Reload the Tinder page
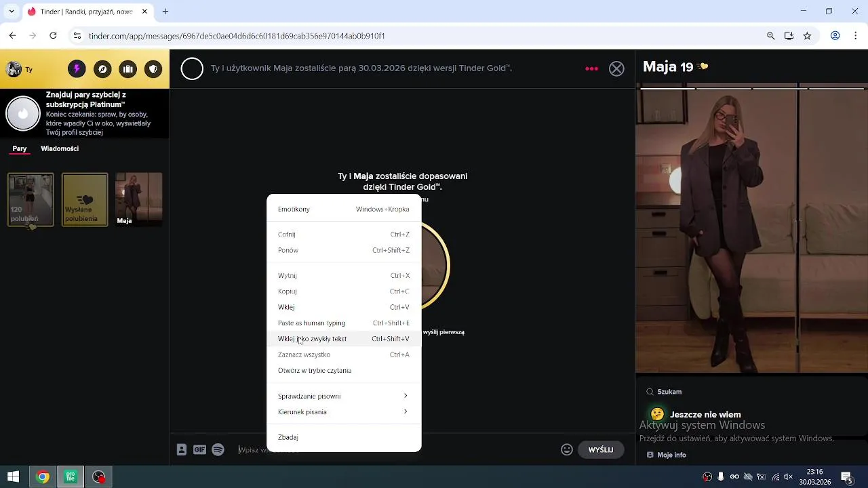Screen dimensions: 868x488 54,36
